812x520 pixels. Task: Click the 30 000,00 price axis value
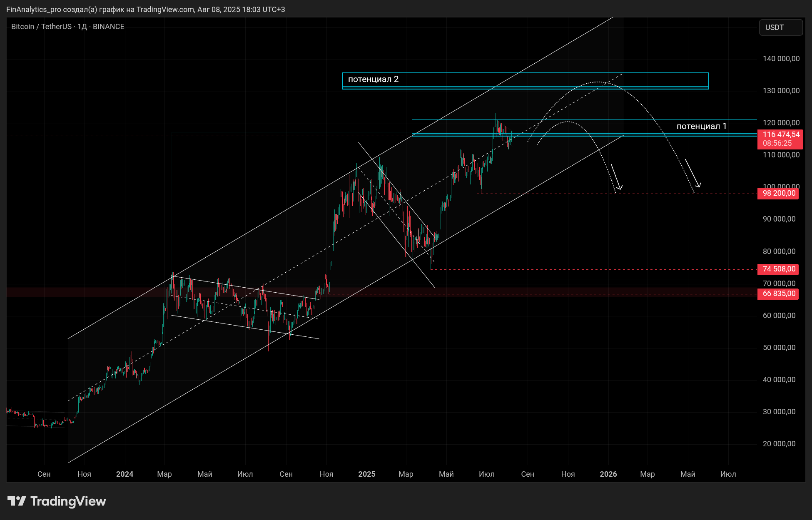(x=779, y=412)
